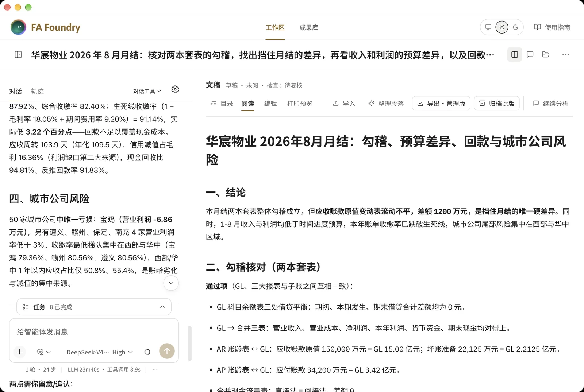Open the 目录 table of contents

(222, 104)
